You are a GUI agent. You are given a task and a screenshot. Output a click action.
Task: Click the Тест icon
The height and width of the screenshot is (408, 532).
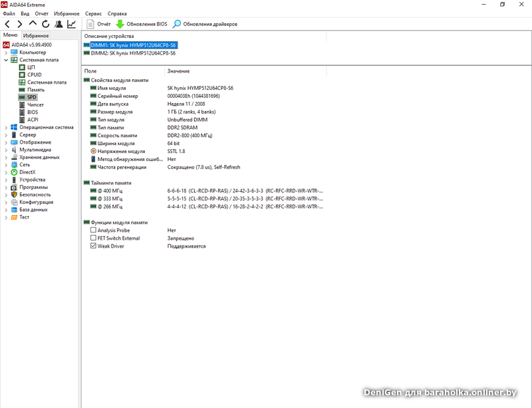coord(14,217)
